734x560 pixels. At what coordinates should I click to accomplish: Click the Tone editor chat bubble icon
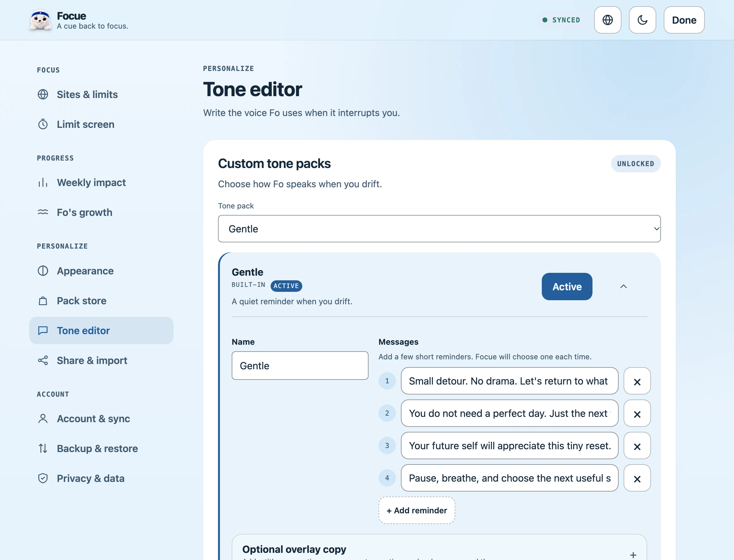43,330
